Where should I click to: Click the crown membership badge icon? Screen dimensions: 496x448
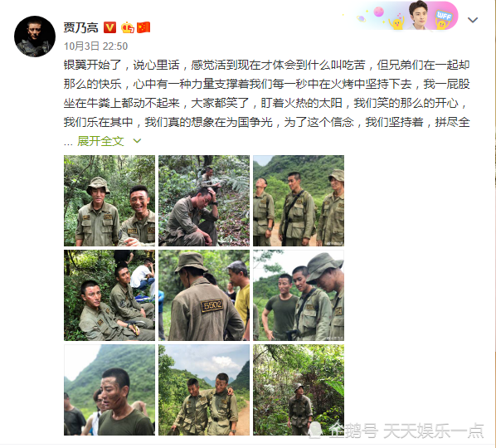point(128,27)
